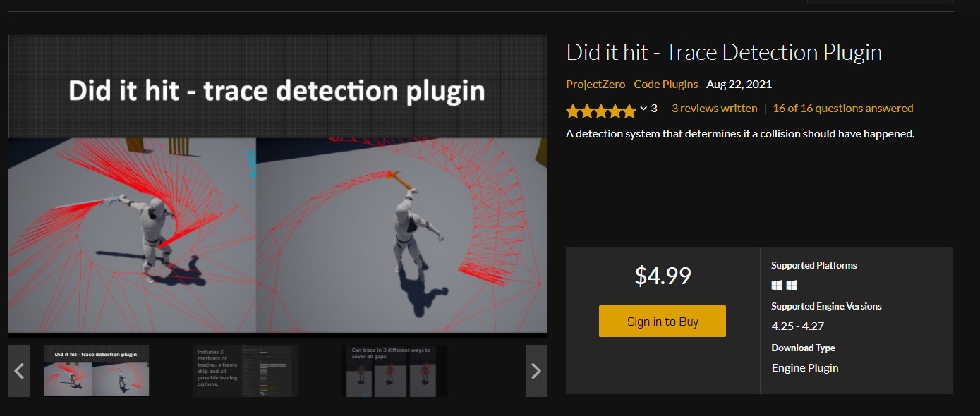Click the $4.99 price text

(x=663, y=276)
